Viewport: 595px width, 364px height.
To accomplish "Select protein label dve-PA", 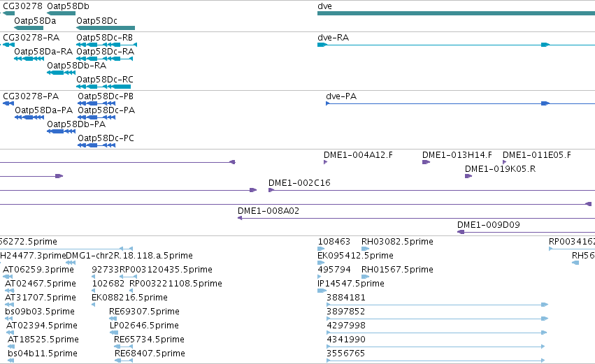I will [x=341, y=96].
